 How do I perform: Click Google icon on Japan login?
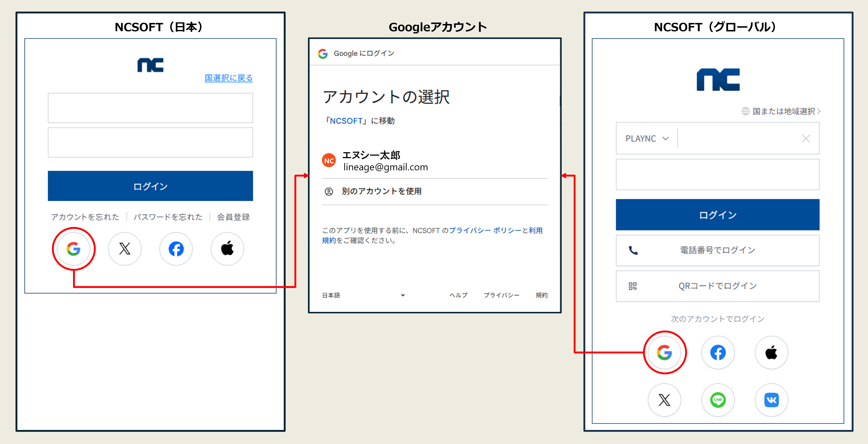(73, 249)
